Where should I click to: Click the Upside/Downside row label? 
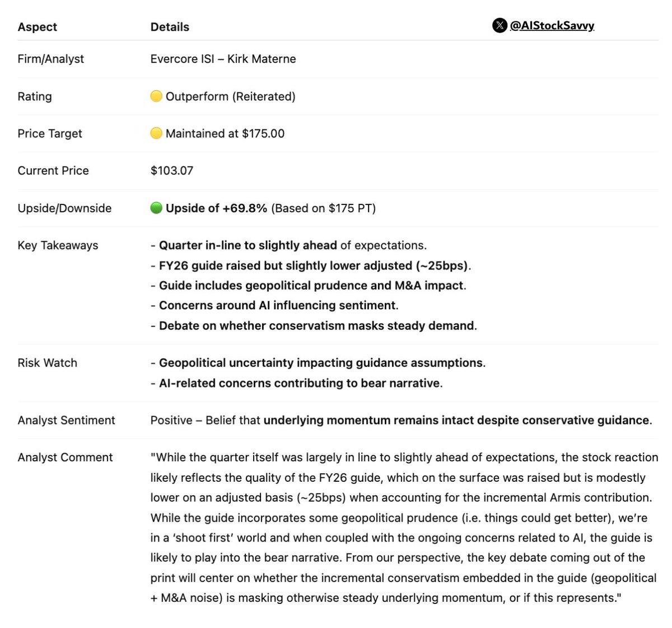(x=64, y=208)
